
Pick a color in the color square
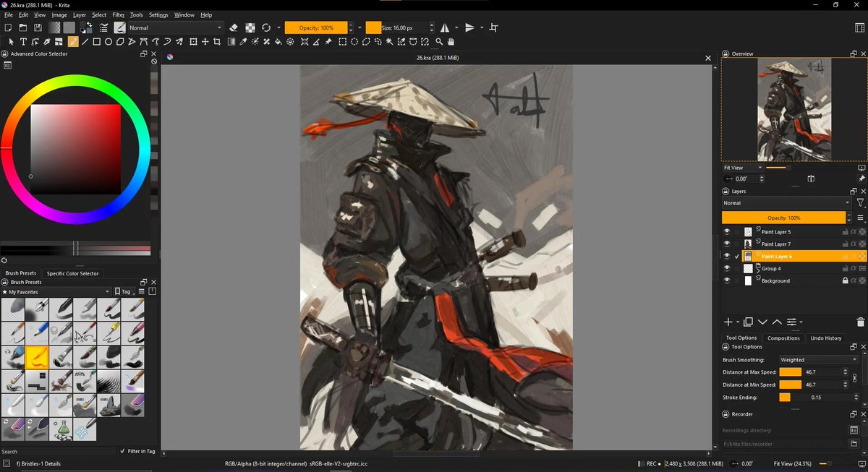coord(75,149)
